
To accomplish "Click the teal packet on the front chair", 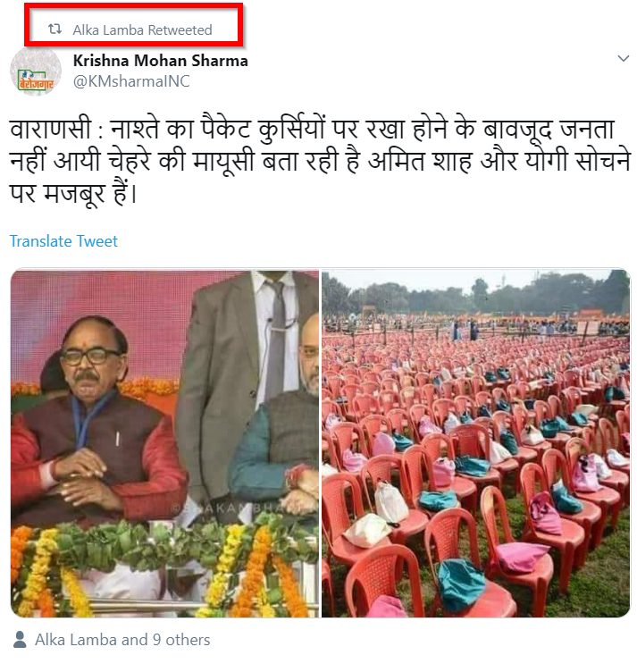I will click(460, 584).
